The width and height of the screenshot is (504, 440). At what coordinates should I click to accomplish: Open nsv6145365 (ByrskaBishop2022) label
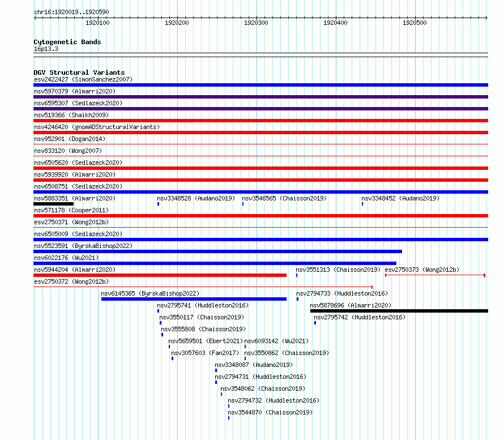150,293
